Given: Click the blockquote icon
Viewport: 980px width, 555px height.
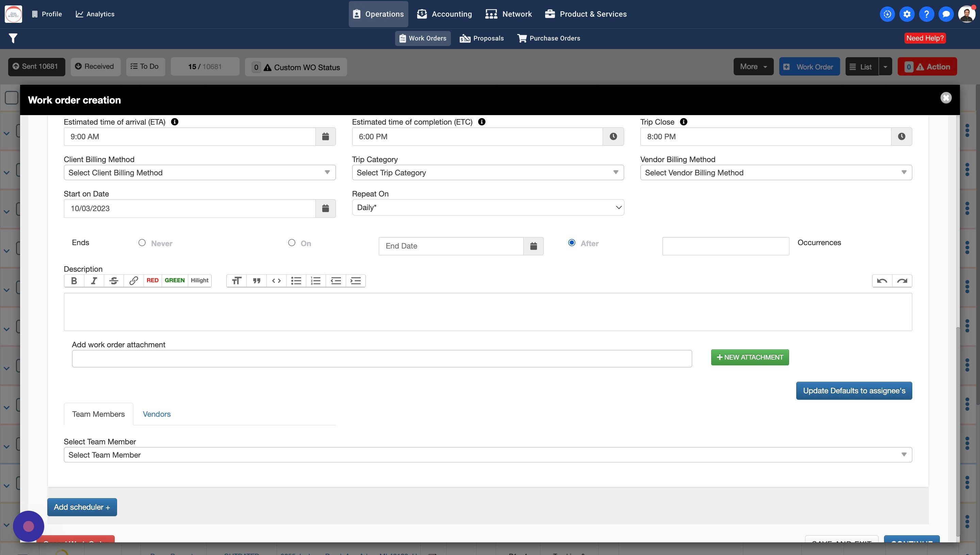Looking at the screenshot, I should point(256,281).
